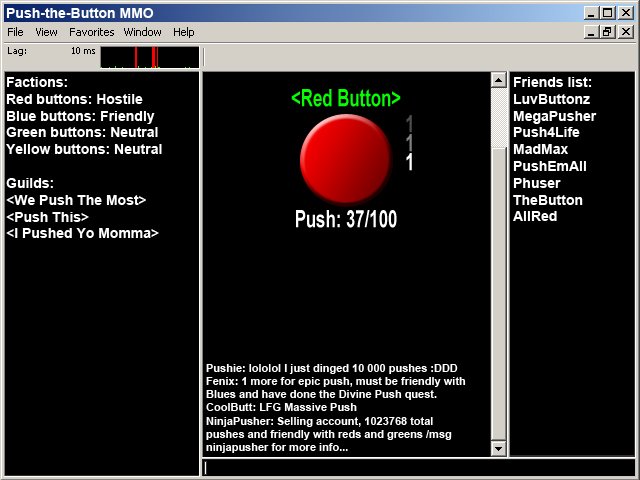Select friend MadMax
The width and height of the screenshot is (640, 480).
(540, 149)
